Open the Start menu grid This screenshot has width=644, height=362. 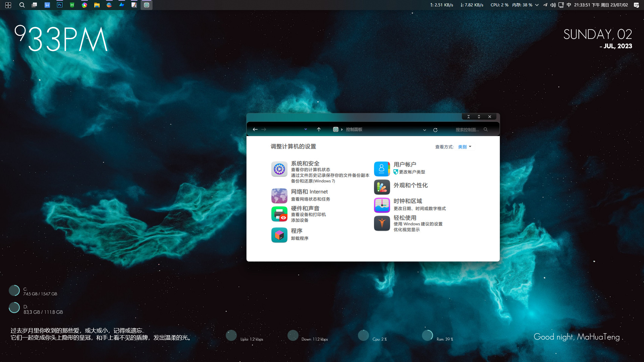coord(8,5)
